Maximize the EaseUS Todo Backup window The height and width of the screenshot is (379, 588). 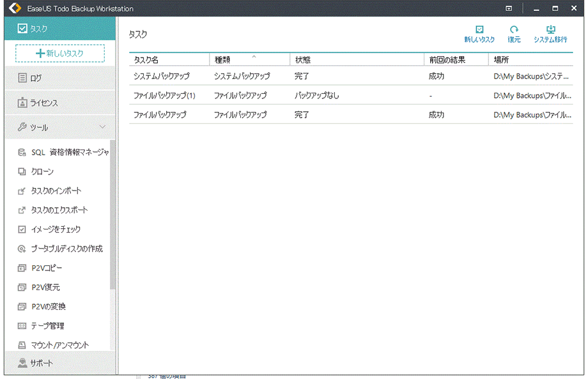click(555, 8)
